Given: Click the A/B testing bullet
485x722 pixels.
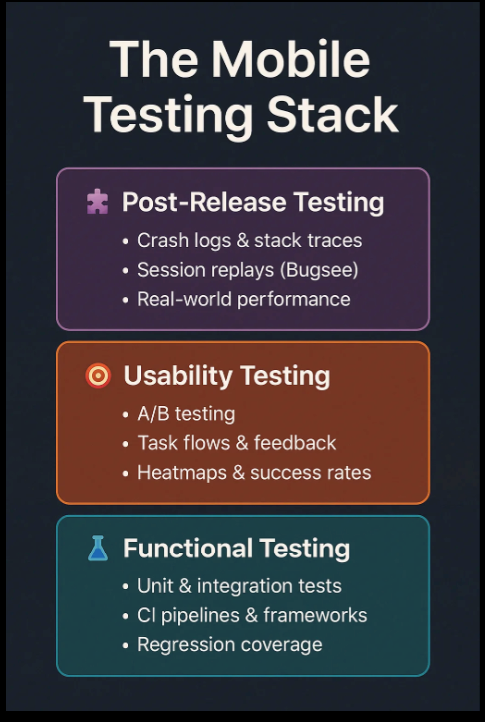Looking at the screenshot, I should pyautogui.click(x=186, y=414).
